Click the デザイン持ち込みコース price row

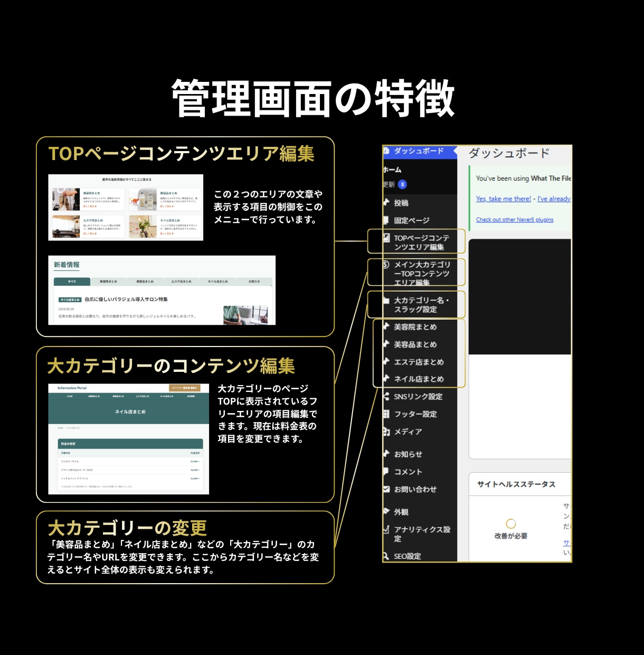coord(130,470)
